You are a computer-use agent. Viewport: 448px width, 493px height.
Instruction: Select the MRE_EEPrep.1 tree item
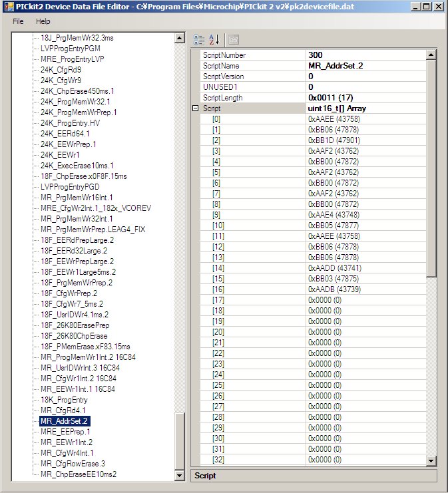[x=66, y=432]
